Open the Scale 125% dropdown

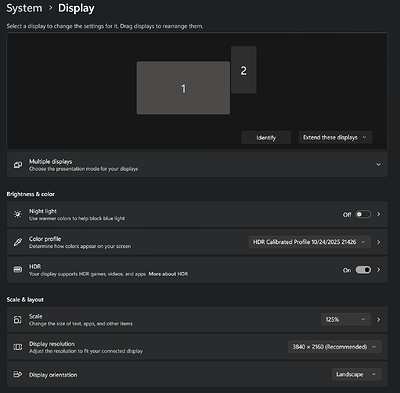[346, 319]
